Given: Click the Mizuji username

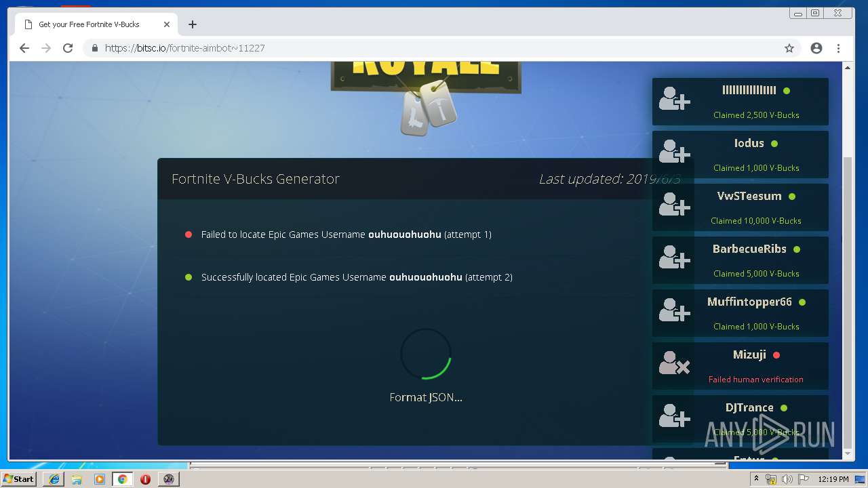Looking at the screenshot, I should 749,355.
